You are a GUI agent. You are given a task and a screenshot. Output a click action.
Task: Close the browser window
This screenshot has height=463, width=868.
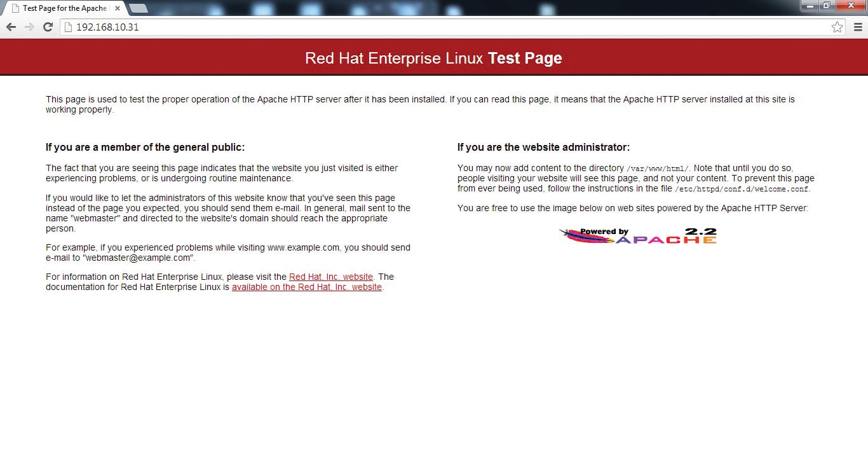tap(850, 6)
